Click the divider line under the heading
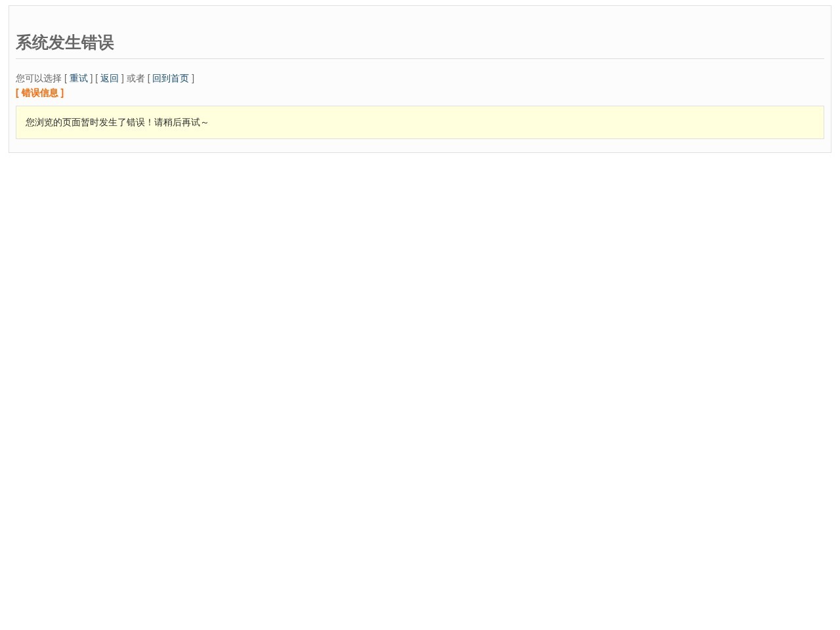The image size is (840, 630). (x=420, y=58)
